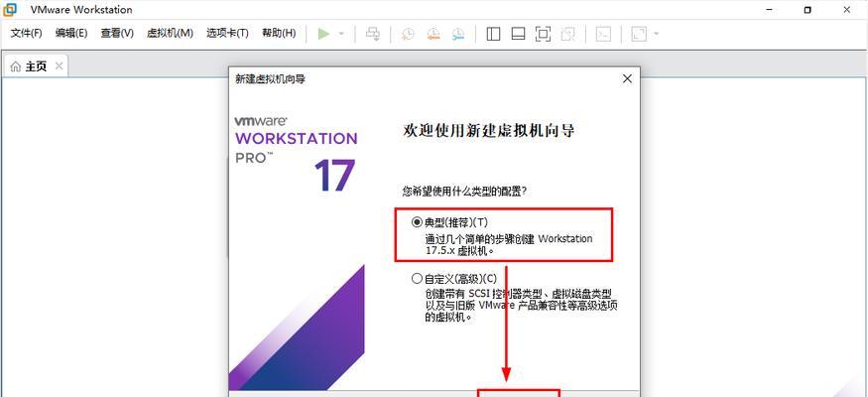
Task: Open the 帮助(H) menu
Action: (279, 33)
